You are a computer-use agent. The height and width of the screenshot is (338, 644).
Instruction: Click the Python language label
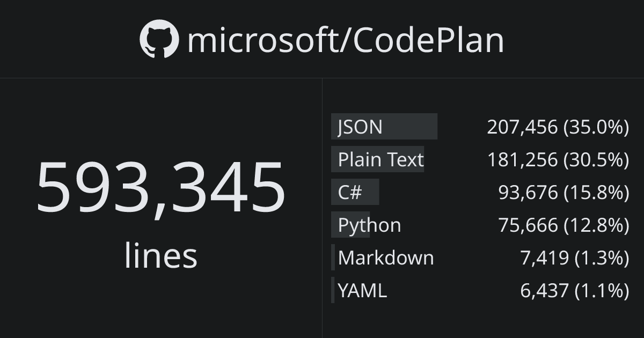click(369, 225)
